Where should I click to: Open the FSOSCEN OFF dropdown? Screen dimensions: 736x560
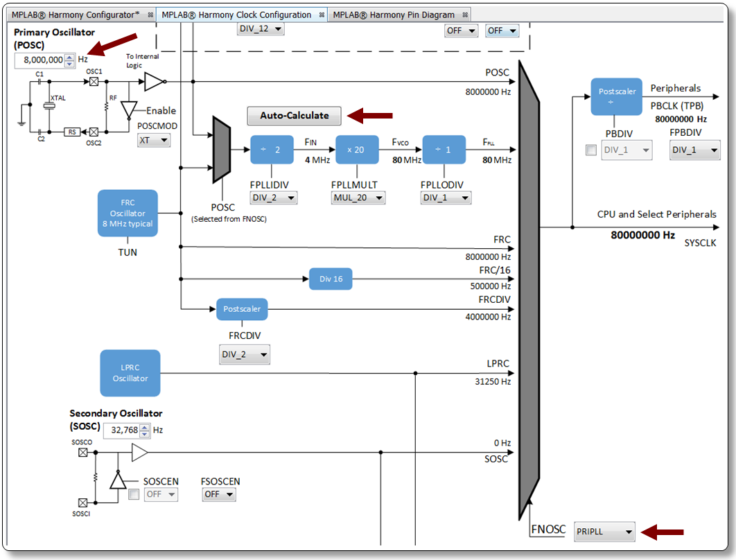(x=219, y=494)
